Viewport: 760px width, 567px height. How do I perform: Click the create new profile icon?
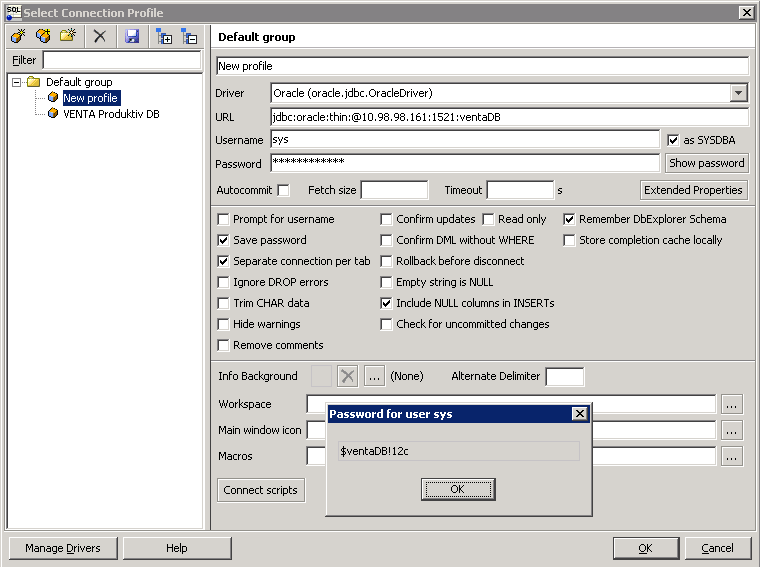pyautogui.click(x=18, y=37)
